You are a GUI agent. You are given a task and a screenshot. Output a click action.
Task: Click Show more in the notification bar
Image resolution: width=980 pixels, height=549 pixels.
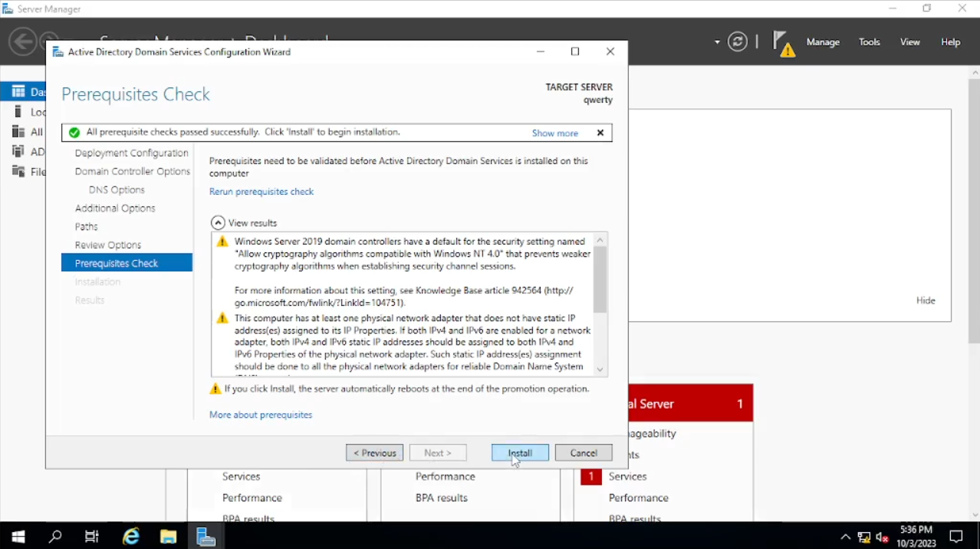(x=554, y=133)
